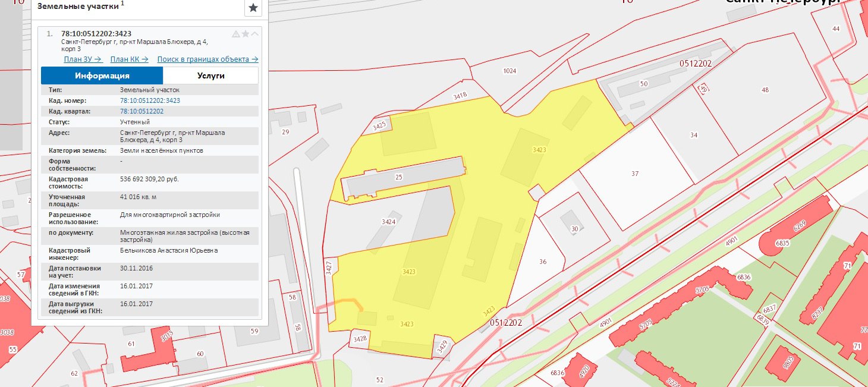Select parcel 25 building on the map
This screenshot has width=868, height=387.
(398, 178)
